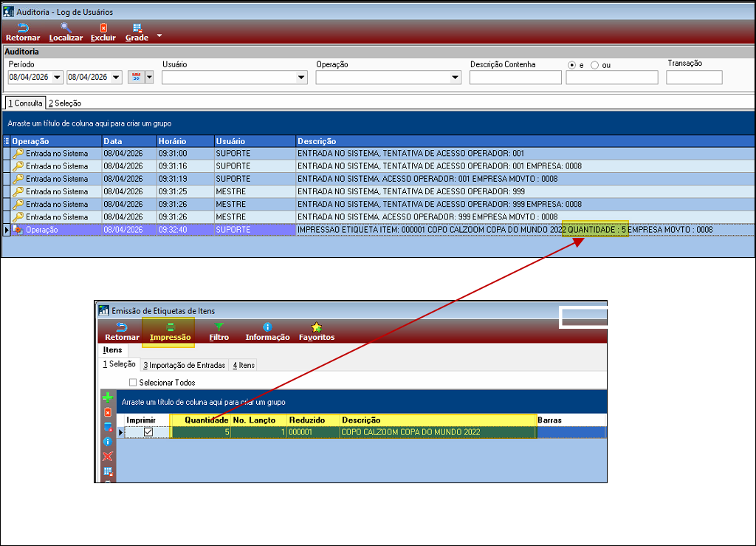Image resolution: width=756 pixels, height=546 pixels.
Task: Select the 'e' radio button
Action: [571, 65]
